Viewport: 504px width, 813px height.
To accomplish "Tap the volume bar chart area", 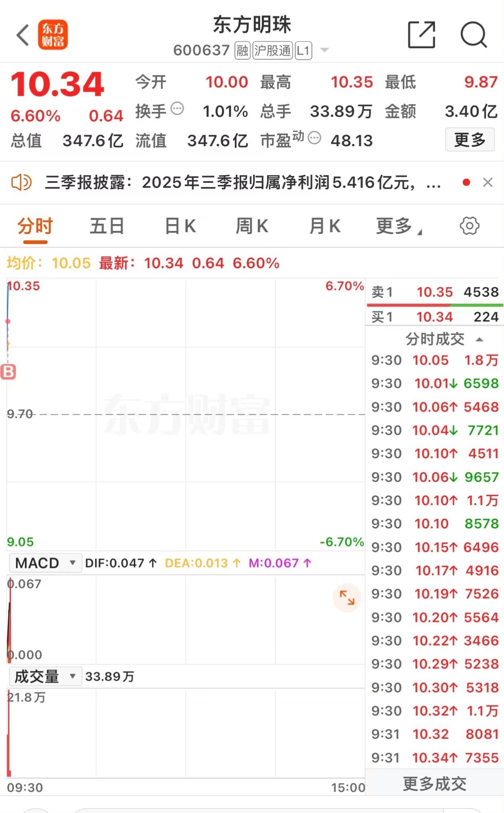I will pos(186,733).
